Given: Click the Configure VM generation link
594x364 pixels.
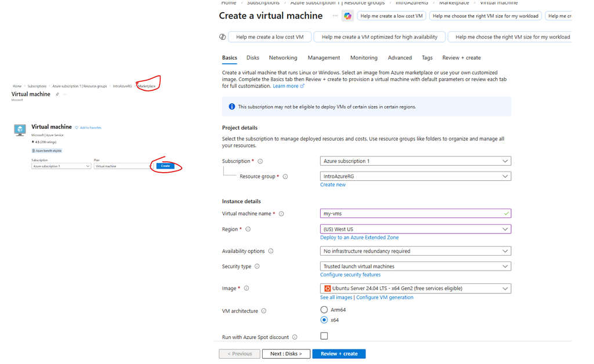Looking at the screenshot, I should pos(385,297).
